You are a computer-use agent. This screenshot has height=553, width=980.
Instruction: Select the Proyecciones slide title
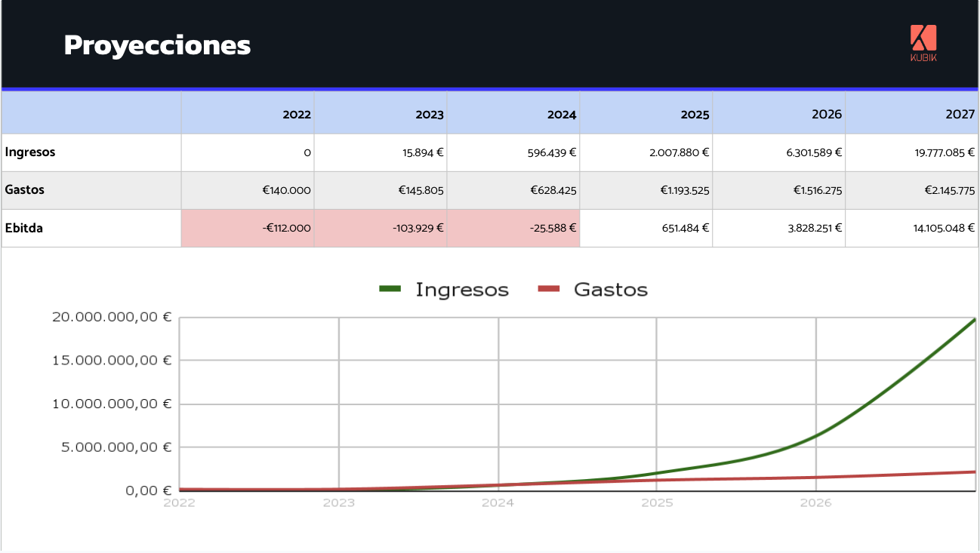(x=157, y=45)
